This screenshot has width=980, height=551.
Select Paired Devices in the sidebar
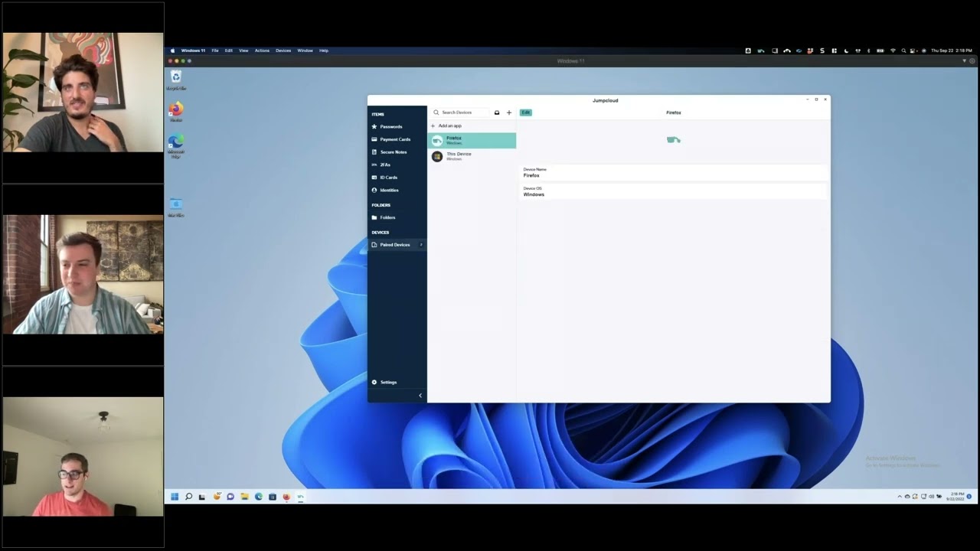[x=397, y=245]
